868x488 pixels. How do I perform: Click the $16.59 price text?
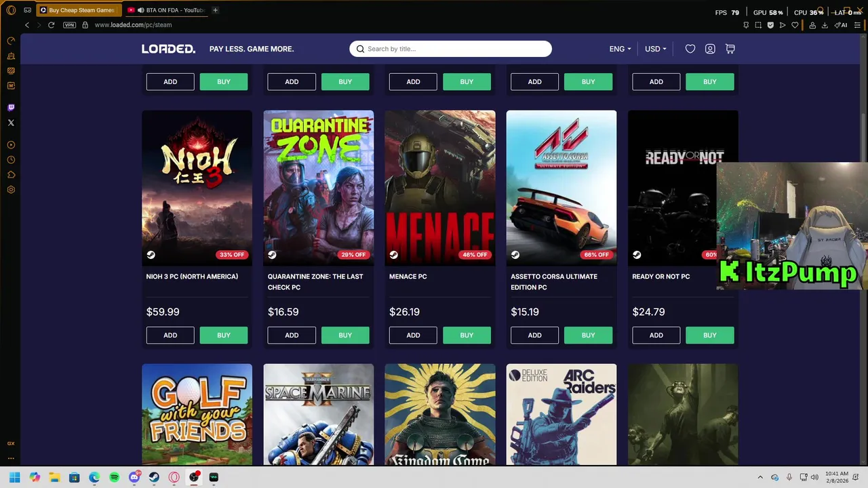point(283,312)
